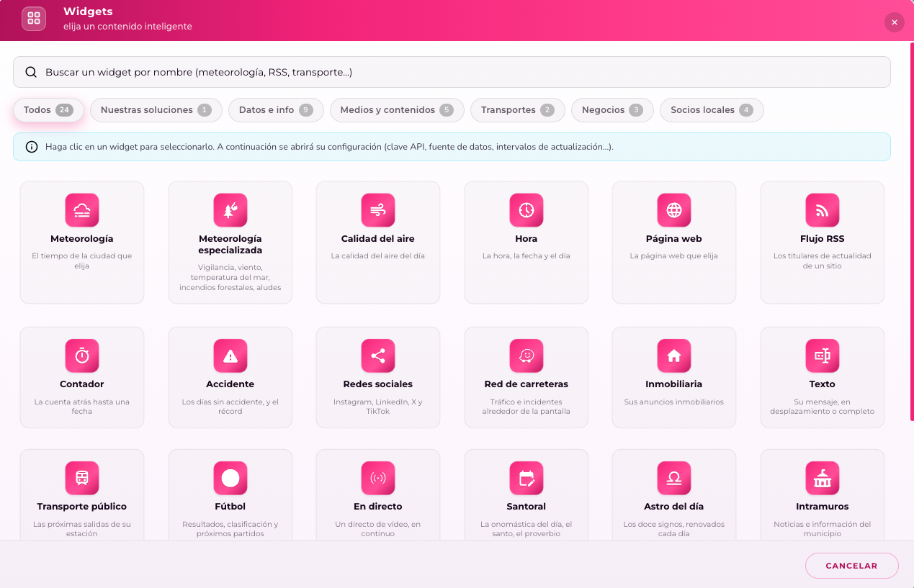Click 'Los doce signos, renovados cada día' text
This screenshot has height=588, width=914.
pos(674,529)
